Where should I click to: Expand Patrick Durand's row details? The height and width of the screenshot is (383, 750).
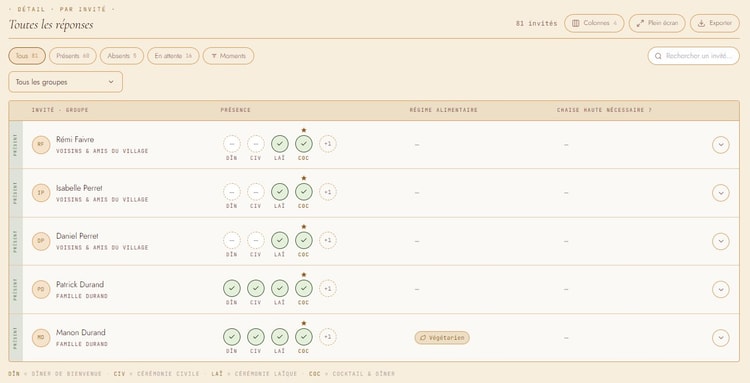720,289
